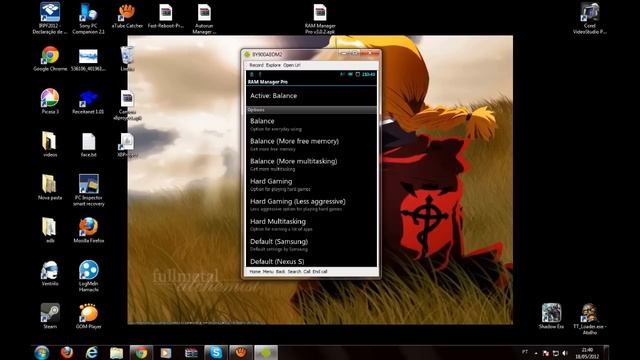Open Ventrilo desktop shortcut
640x360 pixels.
[50, 273]
